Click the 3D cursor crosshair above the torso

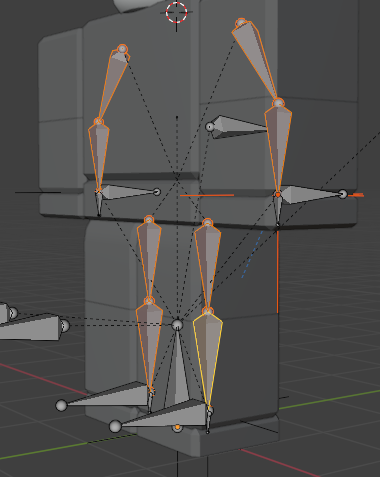[x=176, y=12]
